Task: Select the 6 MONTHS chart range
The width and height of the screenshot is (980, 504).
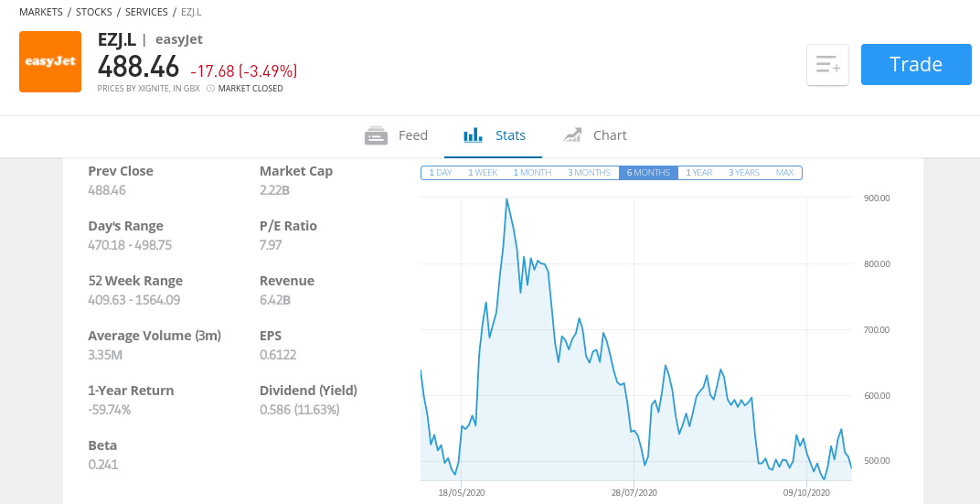Action: (649, 173)
